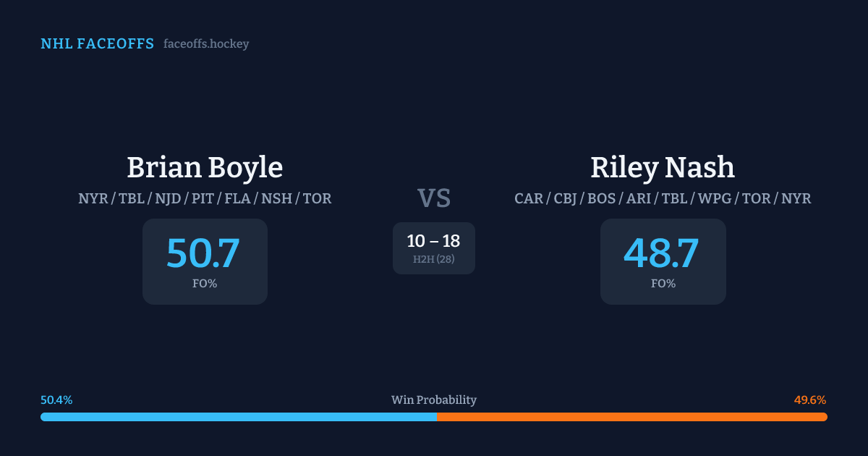Click the Win Probability label
The image size is (868, 456).
click(x=434, y=400)
